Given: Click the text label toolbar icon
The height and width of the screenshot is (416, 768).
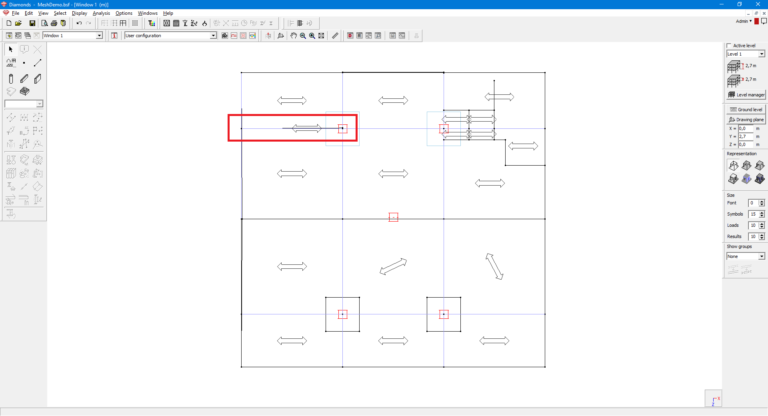Looking at the screenshot, I should point(114,36).
